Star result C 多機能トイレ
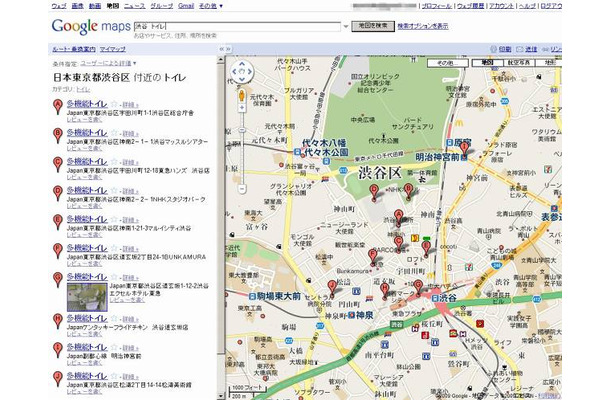This screenshot has width=610, height=400. click(x=114, y=161)
